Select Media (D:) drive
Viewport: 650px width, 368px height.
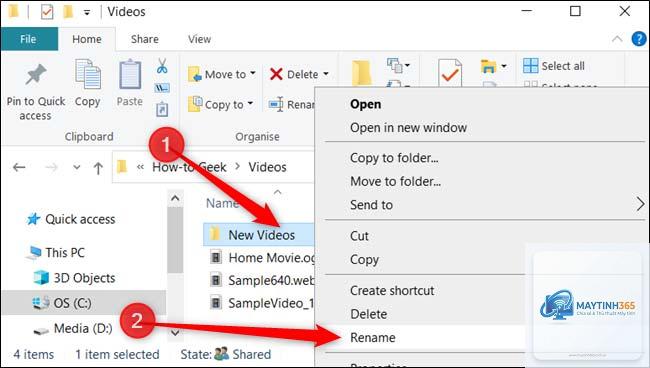coord(72,328)
